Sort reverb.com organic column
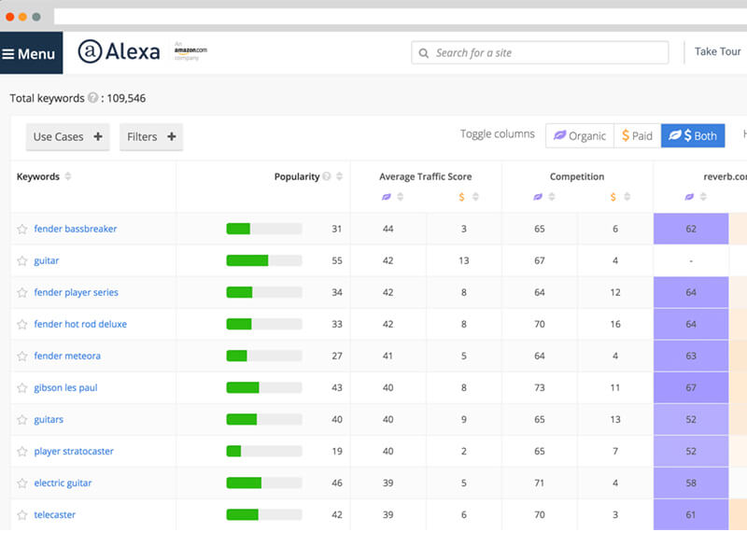Viewport: 747px width, 560px height. pyautogui.click(x=703, y=197)
